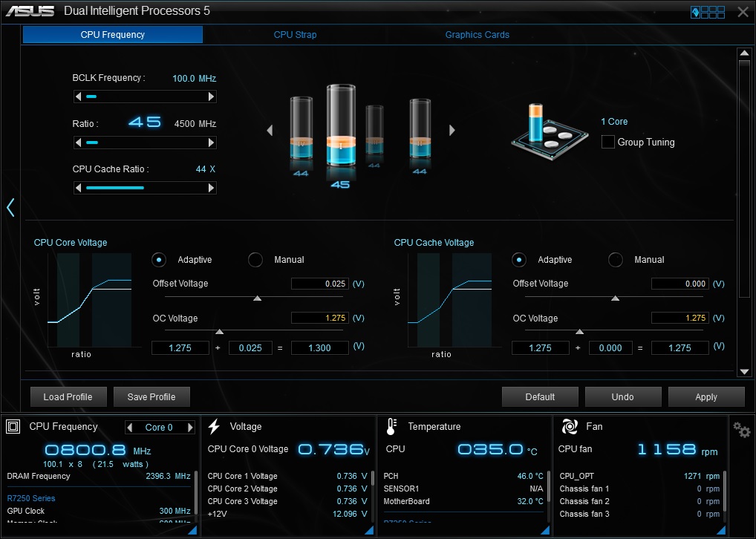This screenshot has width=756, height=539.
Task: Click the CPU Cache Voltage curve graph
Action: tap(449, 300)
